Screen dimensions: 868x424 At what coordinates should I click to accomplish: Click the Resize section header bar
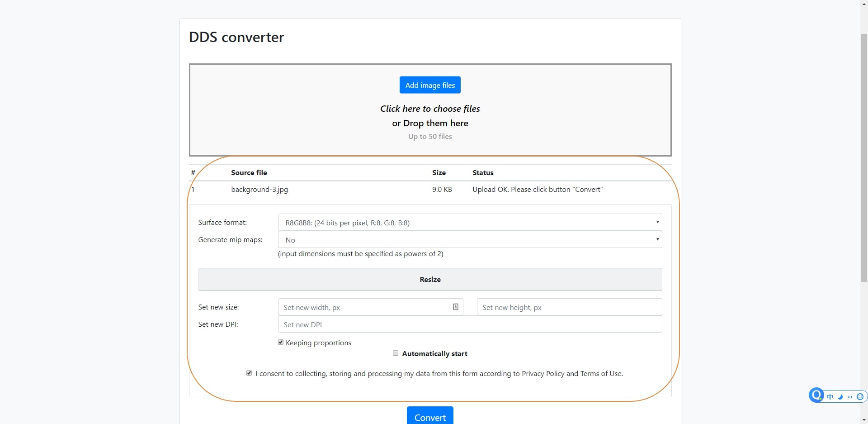pos(430,279)
